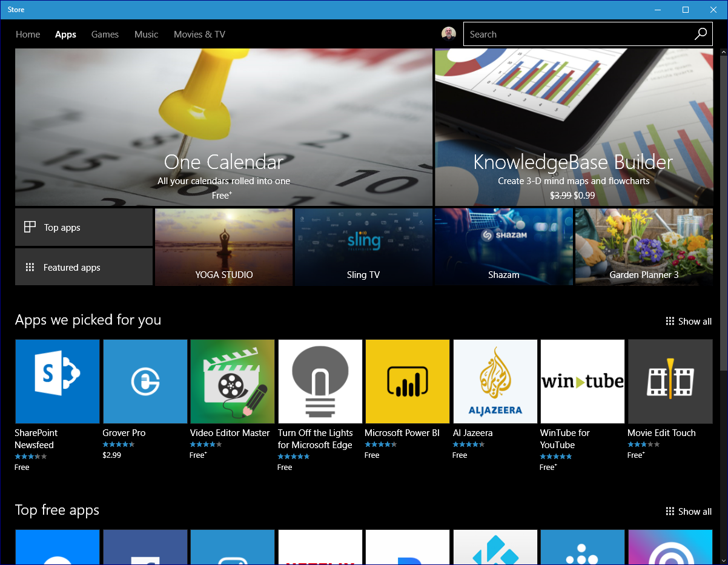Image resolution: width=728 pixels, height=565 pixels.
Task: Click the Top apps button
Action: click(84, 228)
